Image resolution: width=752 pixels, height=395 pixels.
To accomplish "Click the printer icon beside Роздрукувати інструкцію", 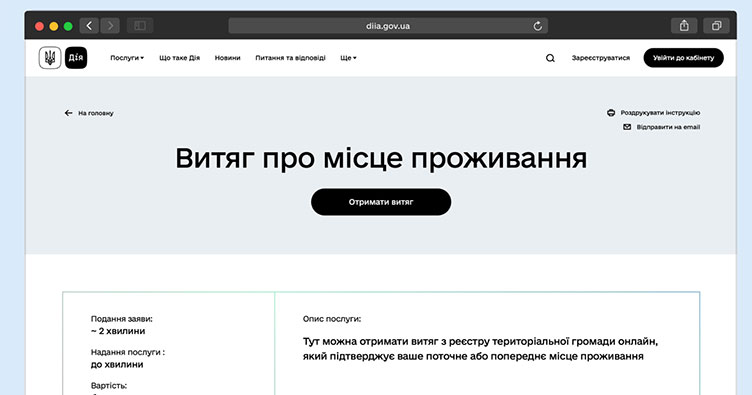I will [611, 113].
